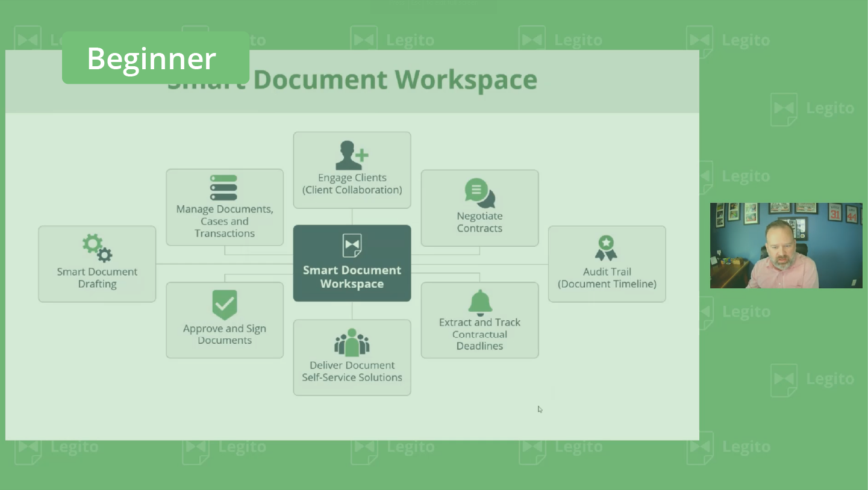Click the people group Self-Service Solutions icon
Screen dimensions: 868x490
point(352,342)
